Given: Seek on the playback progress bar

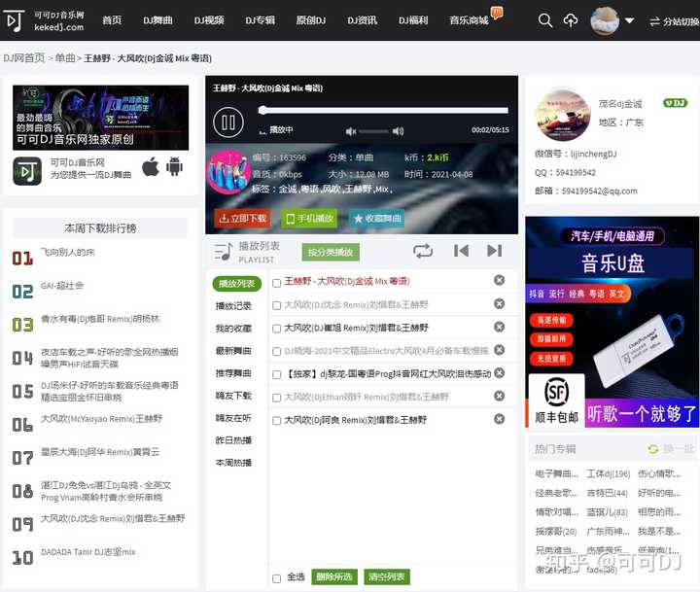Looking at the screenshot, I should [x=383, y=110].
